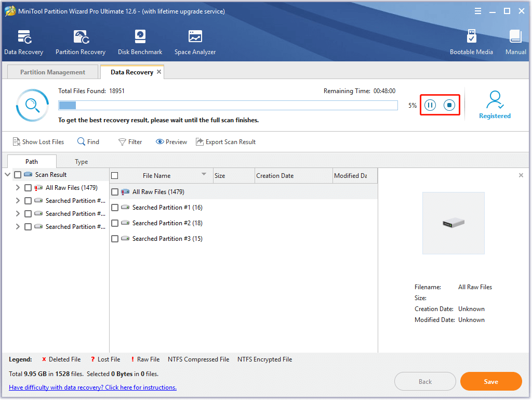Image resolution: width=532 pixels, height=400 pixels.
Task: Select All Raw Files (1479) row name
Action: click(158, 192)
